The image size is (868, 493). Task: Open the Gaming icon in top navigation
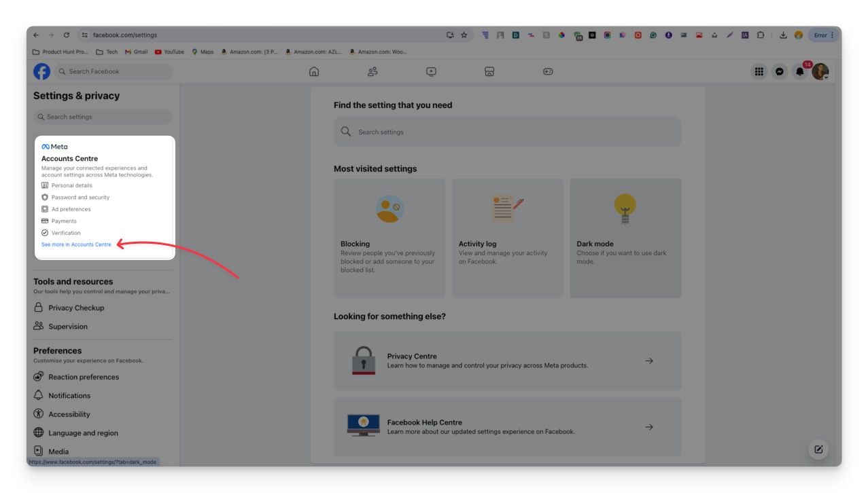(548, 71)
